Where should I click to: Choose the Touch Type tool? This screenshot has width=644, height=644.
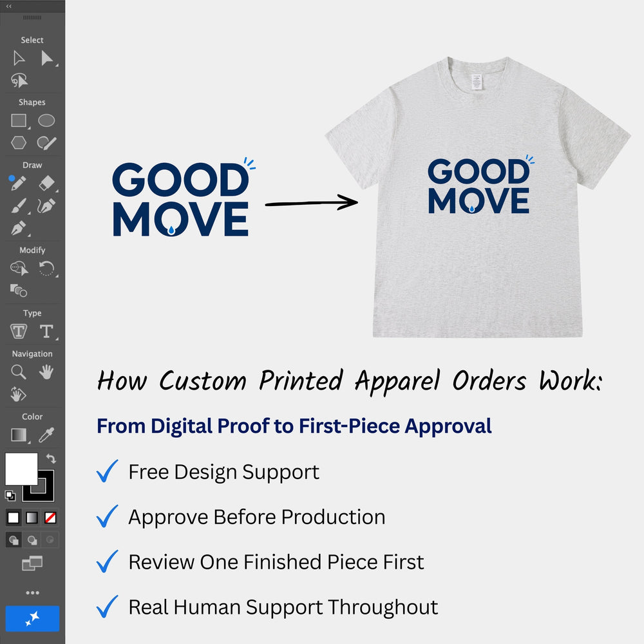[x=19, y=331]
